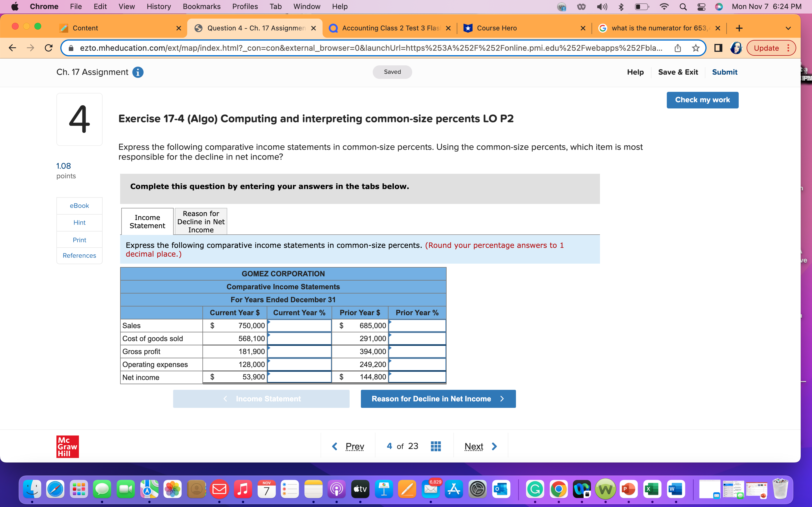
Task: Click the sidebar panel icon near the address bar
Action: [718, 48]
